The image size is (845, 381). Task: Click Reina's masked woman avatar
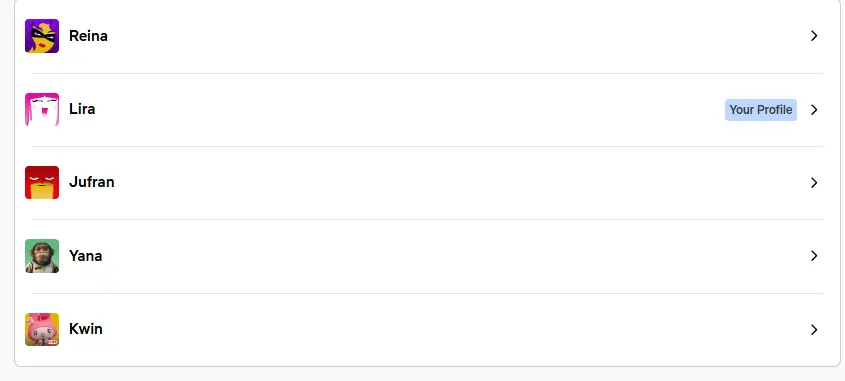point(42,36)
